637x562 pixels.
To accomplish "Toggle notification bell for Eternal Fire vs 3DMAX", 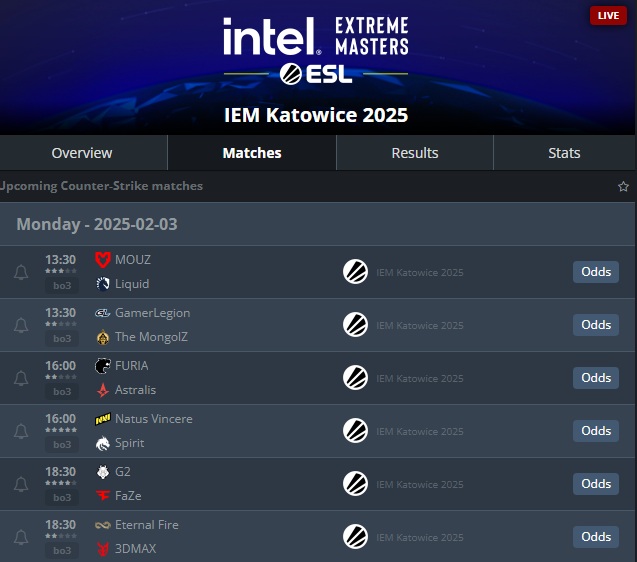I will point(21,537).
